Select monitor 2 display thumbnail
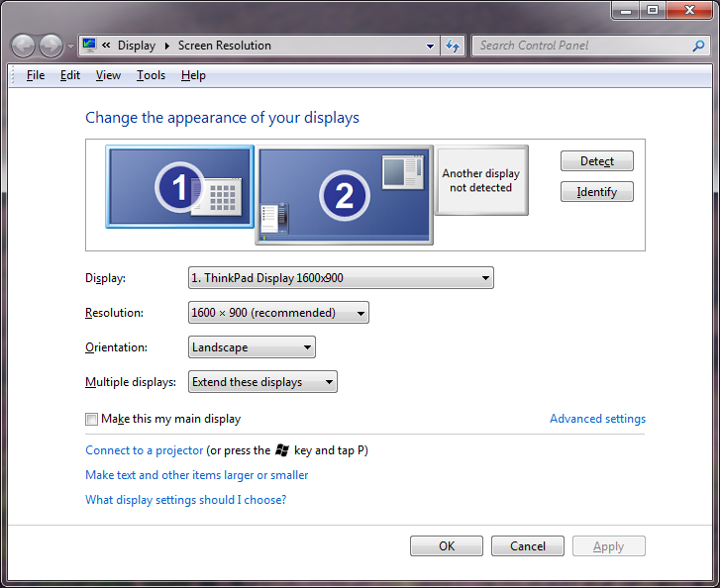Screen dimensions: 720x588 pos(344,195)
